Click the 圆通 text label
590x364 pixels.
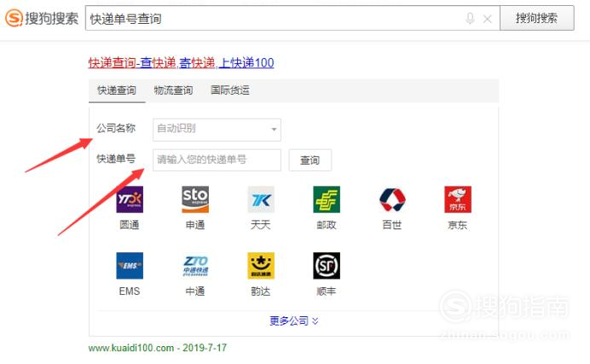130,225
